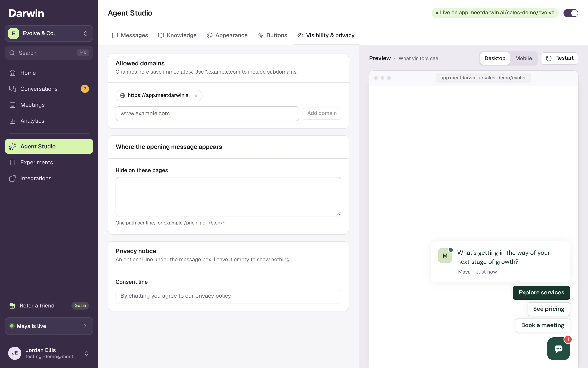
Task: Select Agent Studio in sidebar
Action: [49, 146]
